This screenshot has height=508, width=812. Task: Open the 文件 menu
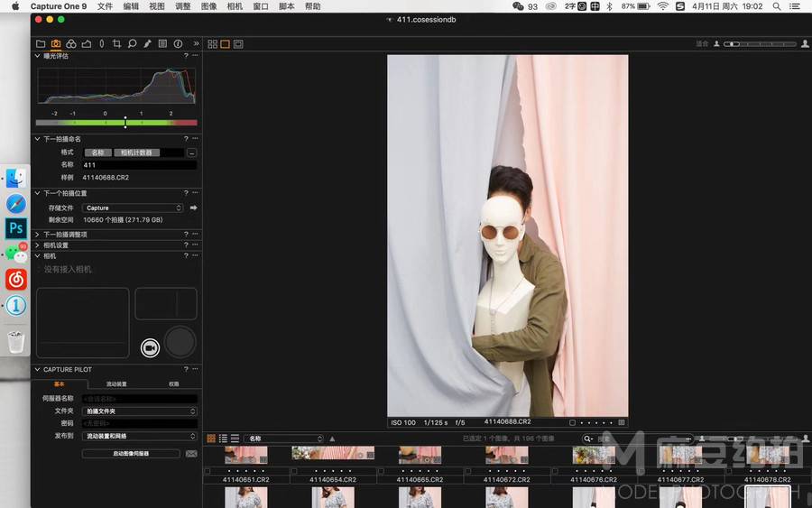point(106,6)
